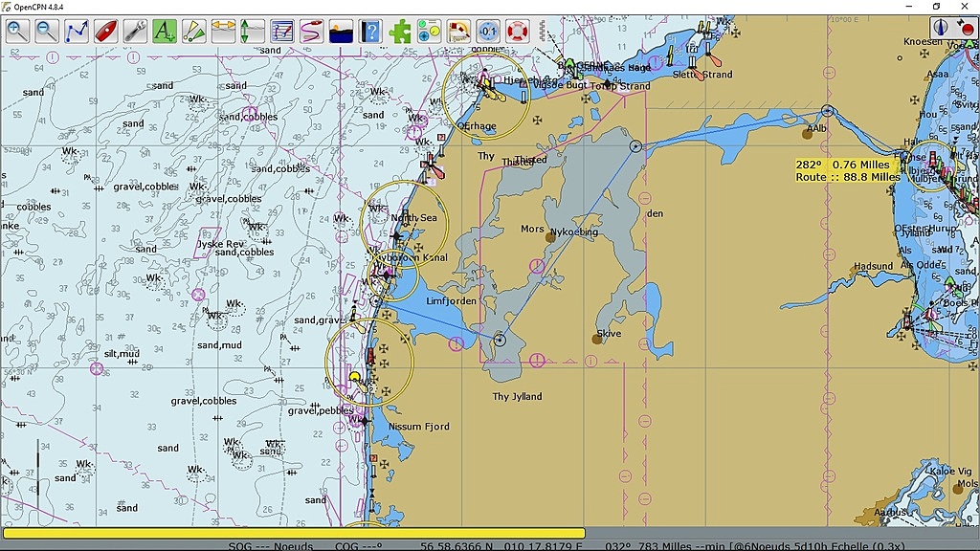Click the Man Overboard lifebuoy icon
Image resolution: width=980 pixels, height=551 pixels.
click(x=517, y=31)
